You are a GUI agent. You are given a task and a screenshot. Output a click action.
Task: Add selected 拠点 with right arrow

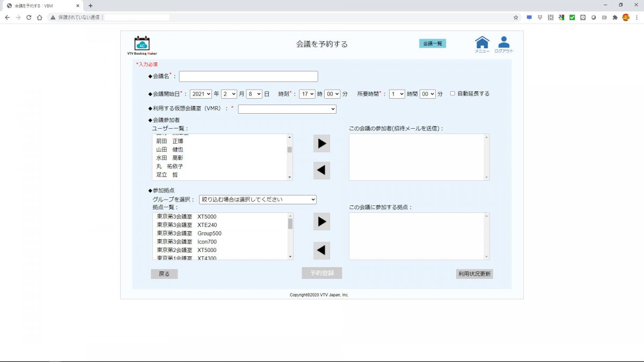(x=321, y=221)
